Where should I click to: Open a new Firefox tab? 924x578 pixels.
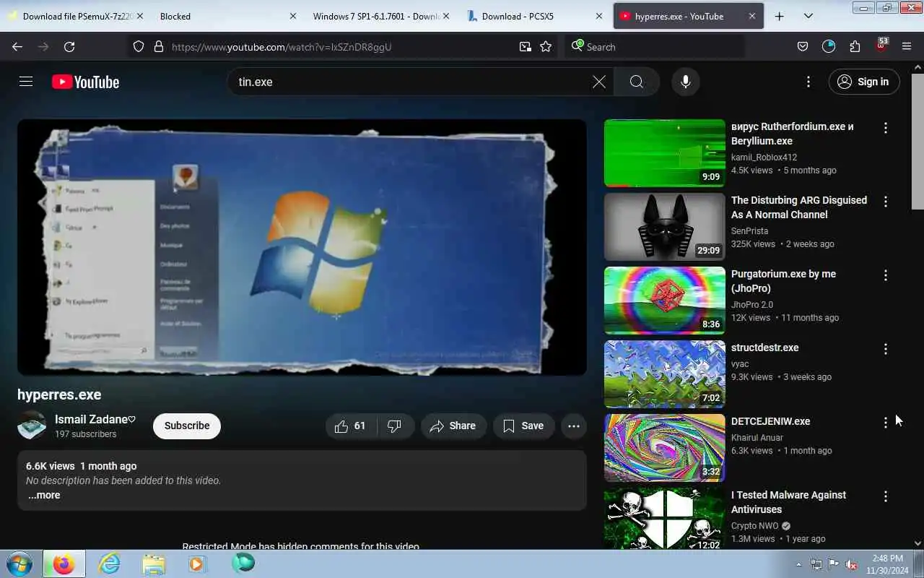[779, 16]
